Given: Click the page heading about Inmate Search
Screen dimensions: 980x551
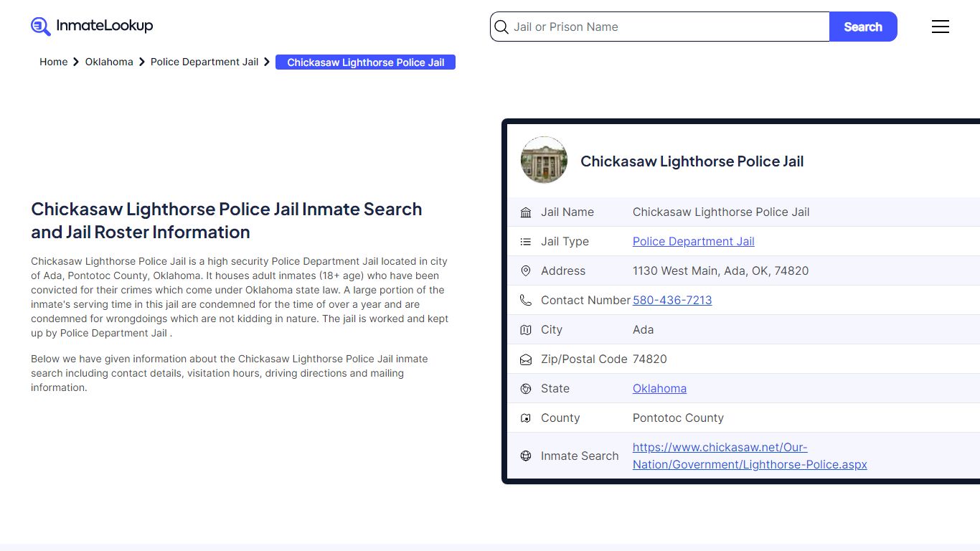Looking at the screenshot, I should [227, 221].
